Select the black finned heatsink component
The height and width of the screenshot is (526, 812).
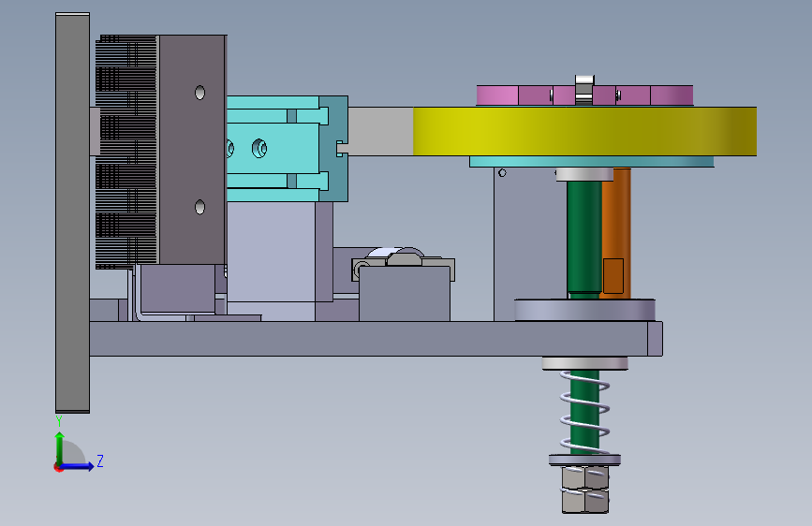click(x=125, y=152)
